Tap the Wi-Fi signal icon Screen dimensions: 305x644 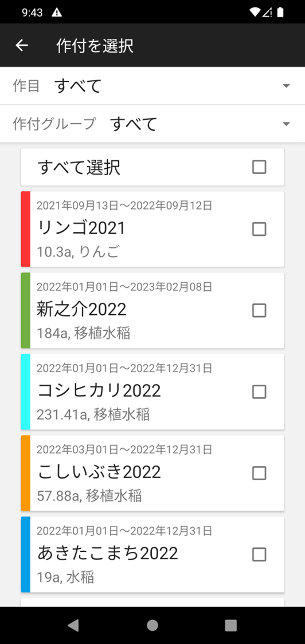255,13
